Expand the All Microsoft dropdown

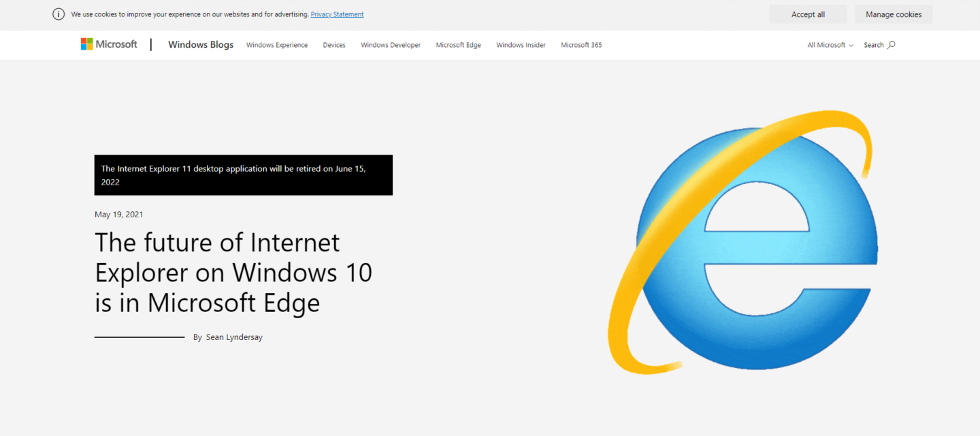pos(830,45)
